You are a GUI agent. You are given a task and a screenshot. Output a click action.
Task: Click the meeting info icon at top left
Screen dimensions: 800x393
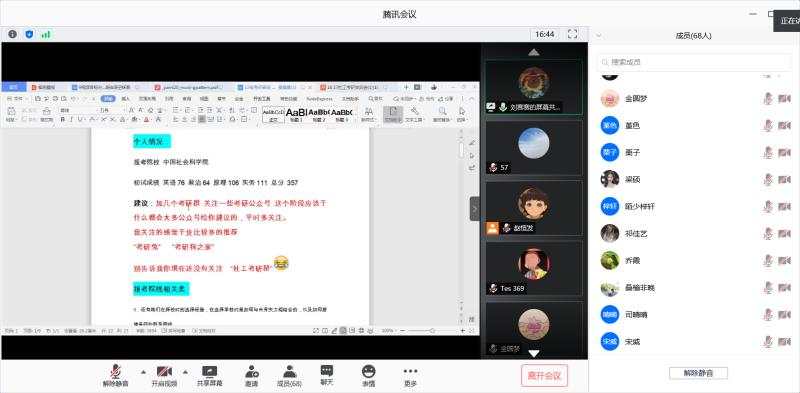12,34
